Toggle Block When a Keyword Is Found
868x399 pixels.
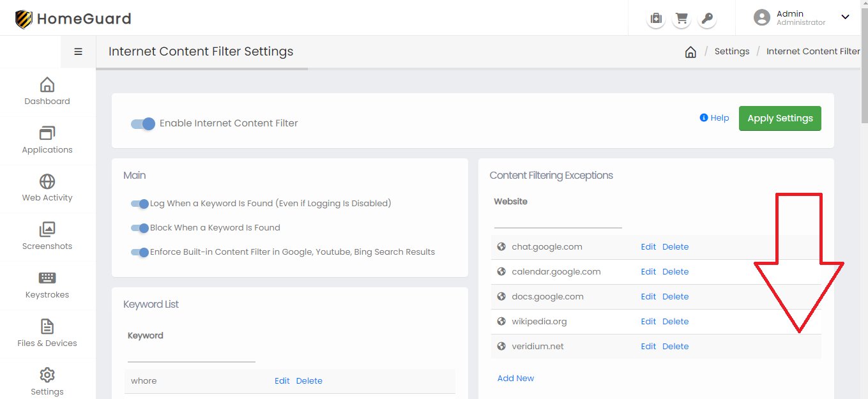coord(140,228)
